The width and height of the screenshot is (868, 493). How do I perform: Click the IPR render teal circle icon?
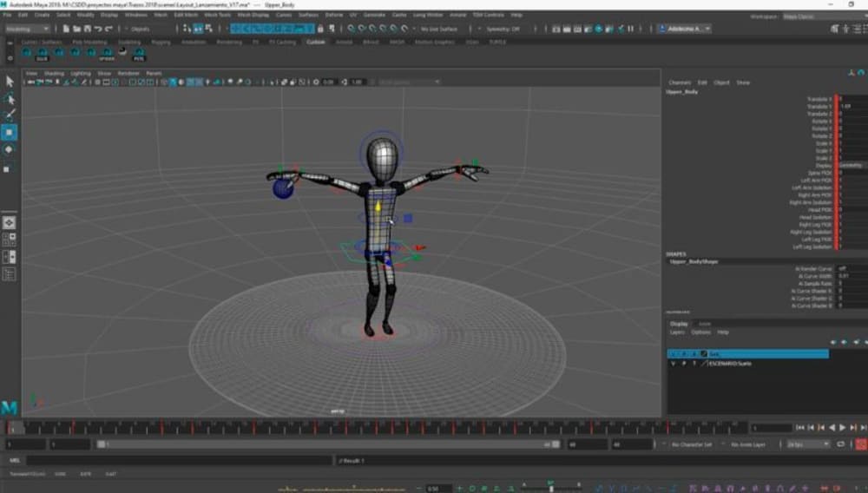coord(598,29)
